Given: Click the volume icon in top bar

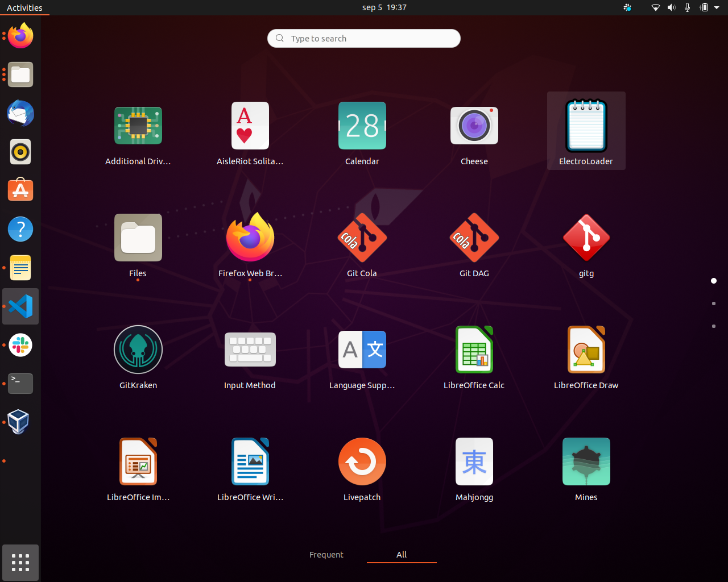Looking at the screenshot, I should (x=672, y=7).
